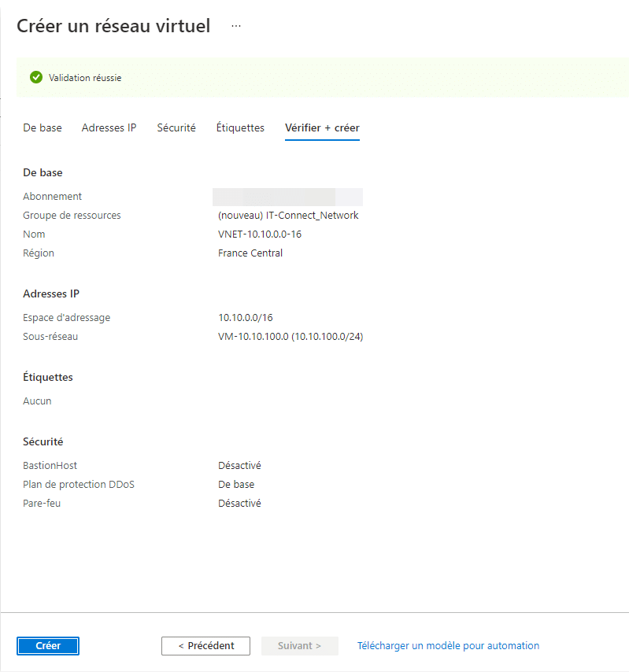Open the Adresses IP tab
This screenshot has height=672, width=629.
(x=109, y=127)
